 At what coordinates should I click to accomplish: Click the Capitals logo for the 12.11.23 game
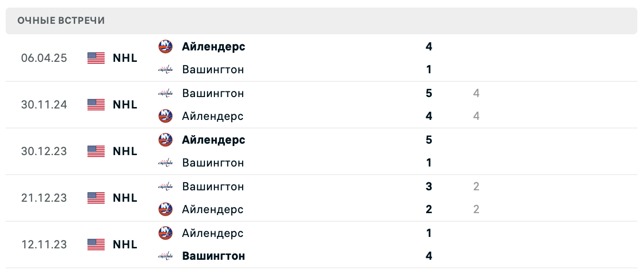click(165, 256)
